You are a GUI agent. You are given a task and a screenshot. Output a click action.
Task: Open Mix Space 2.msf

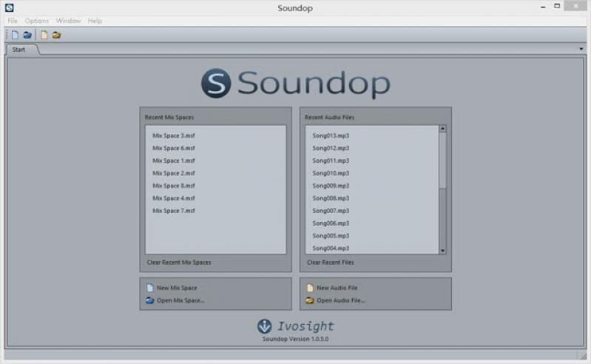(x=174, y=173)
